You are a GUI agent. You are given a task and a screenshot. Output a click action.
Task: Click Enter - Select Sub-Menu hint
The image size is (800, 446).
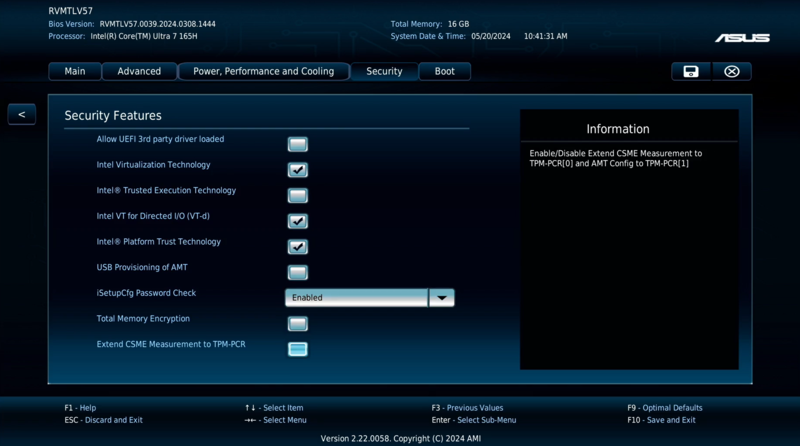pyautogui.click(x=473, y=420)
